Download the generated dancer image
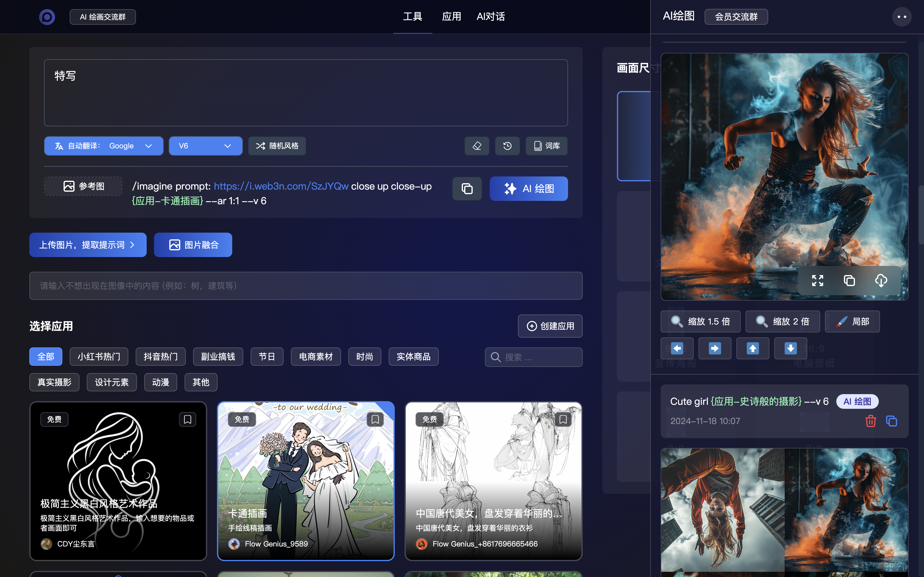 pos(881,281)
